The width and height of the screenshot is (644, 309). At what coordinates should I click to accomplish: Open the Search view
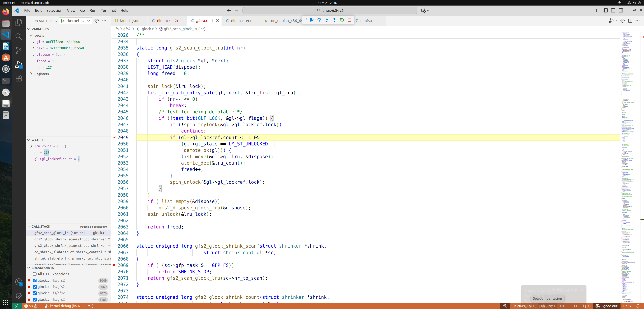click(x=18, y=37)
